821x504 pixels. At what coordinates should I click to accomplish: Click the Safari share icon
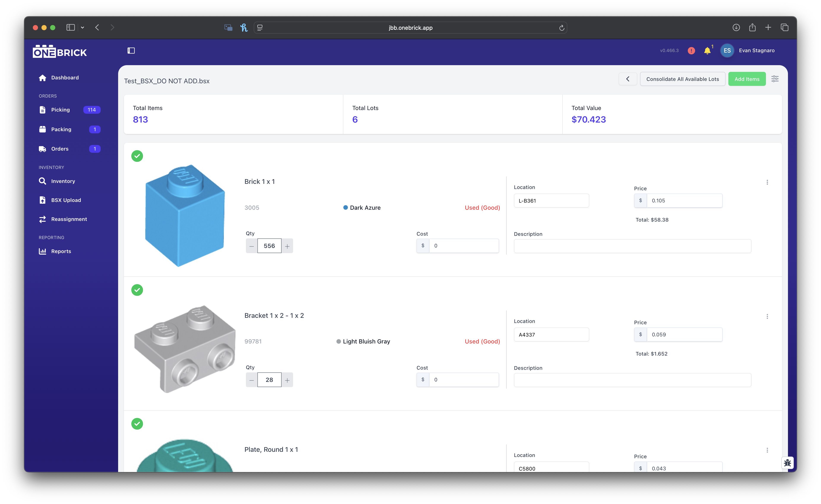(752, 28)
